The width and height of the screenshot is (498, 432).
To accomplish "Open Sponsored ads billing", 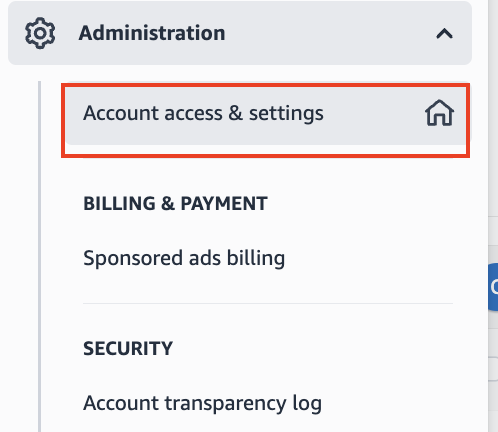I will pyautogui.click(x=184, y=258).
